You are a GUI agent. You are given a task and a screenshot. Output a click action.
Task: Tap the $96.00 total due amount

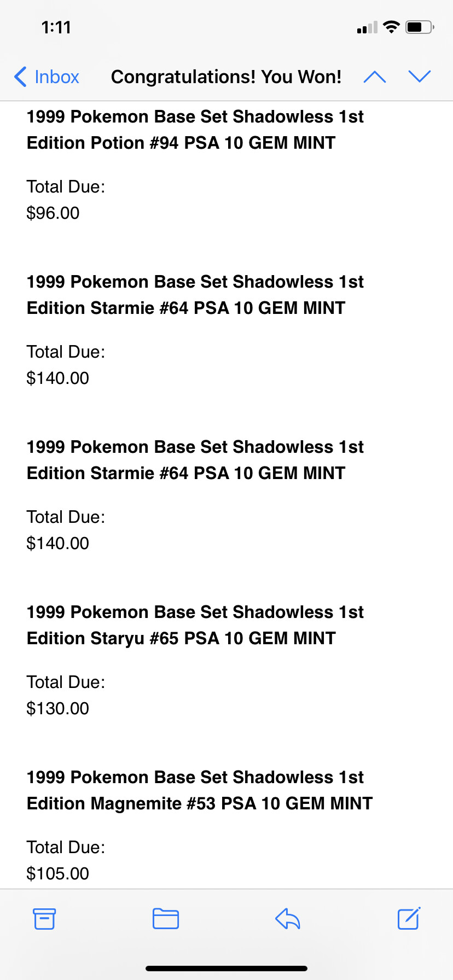[53, 213]
